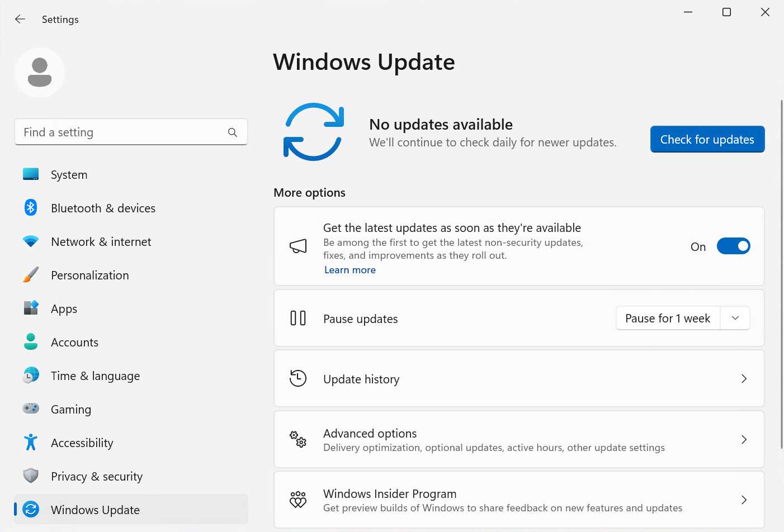Click the Update history clock icon

click(298, 378)
